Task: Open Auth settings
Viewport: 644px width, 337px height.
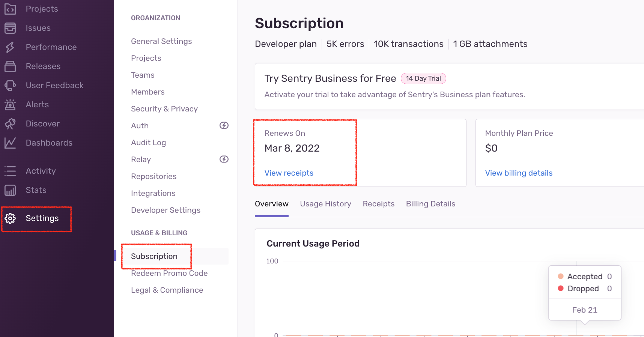Action: 140,126
